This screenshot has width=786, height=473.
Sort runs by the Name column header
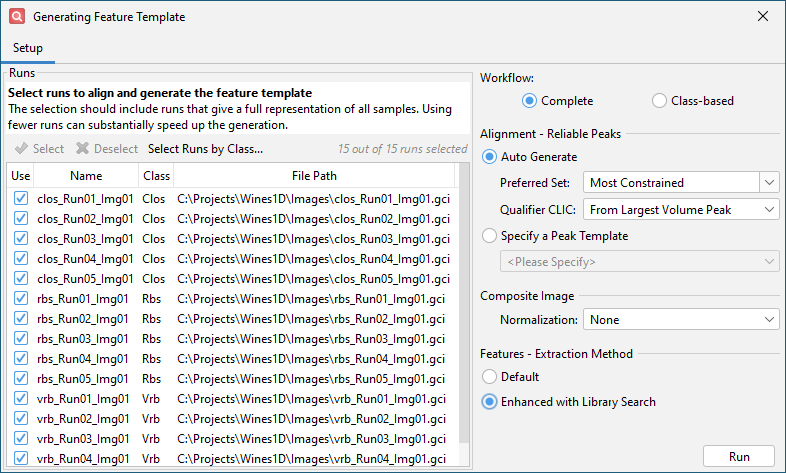(x=86, y=176)
